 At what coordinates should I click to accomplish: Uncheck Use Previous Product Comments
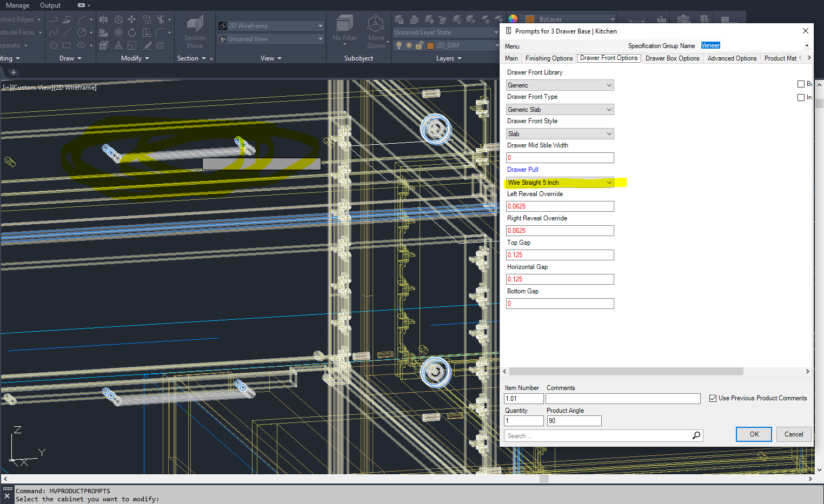713,398
